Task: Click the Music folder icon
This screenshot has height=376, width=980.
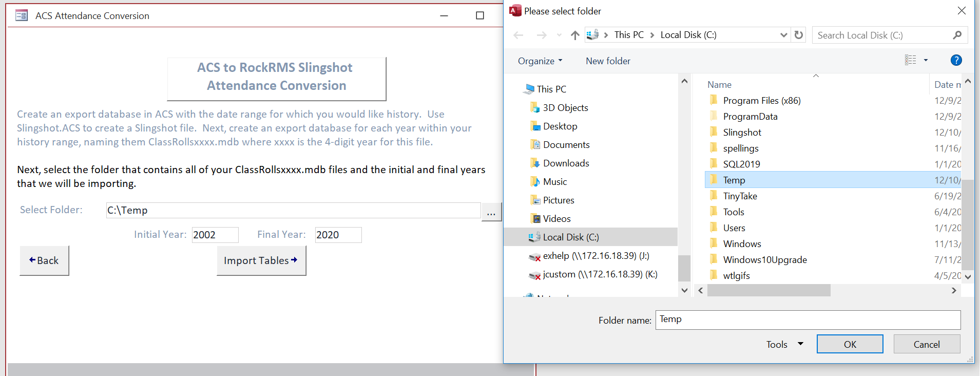Action: click(x=535, y=182)
